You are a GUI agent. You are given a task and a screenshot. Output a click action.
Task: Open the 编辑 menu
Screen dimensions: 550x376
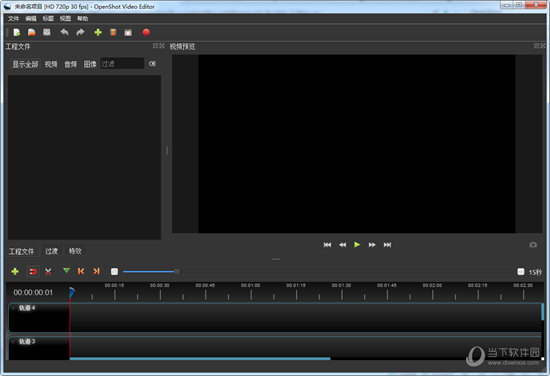click(31, 18)
